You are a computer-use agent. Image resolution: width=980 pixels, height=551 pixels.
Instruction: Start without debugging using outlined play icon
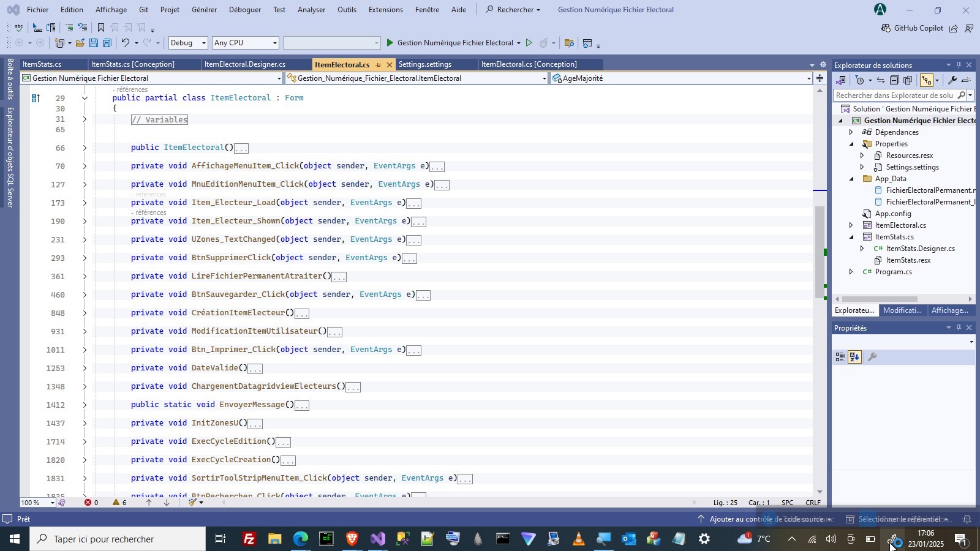pyautogui.click(x=529, y=43)
